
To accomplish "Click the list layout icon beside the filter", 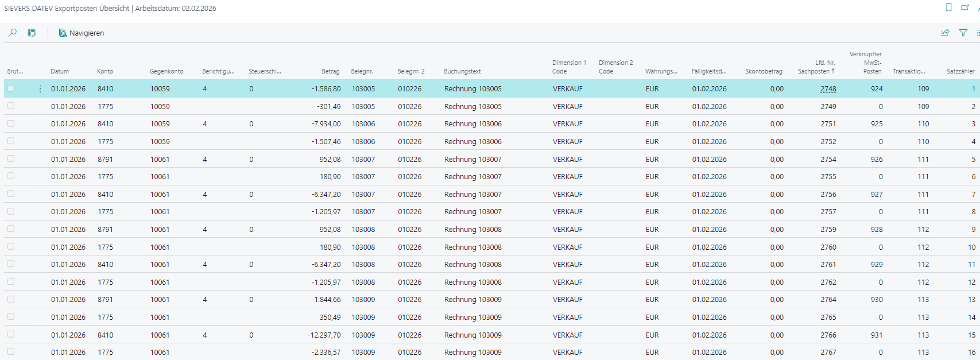I will coord(977,33).
